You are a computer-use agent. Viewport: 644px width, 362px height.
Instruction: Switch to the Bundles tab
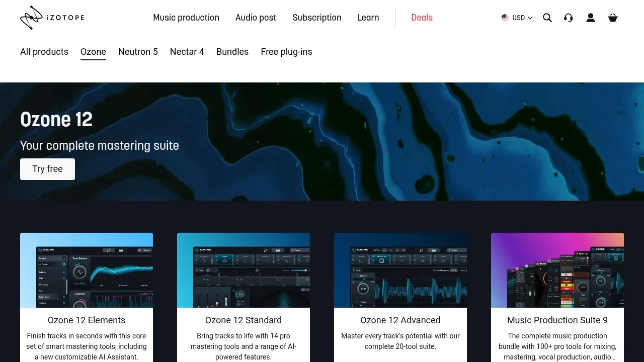(232, 52)
